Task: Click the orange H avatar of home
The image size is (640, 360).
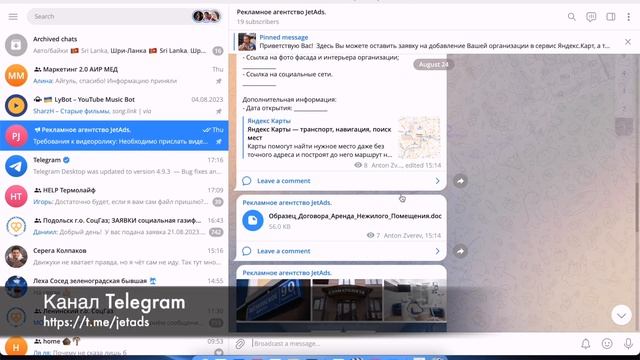Action: pyautogui.click(x=16, y=346)
